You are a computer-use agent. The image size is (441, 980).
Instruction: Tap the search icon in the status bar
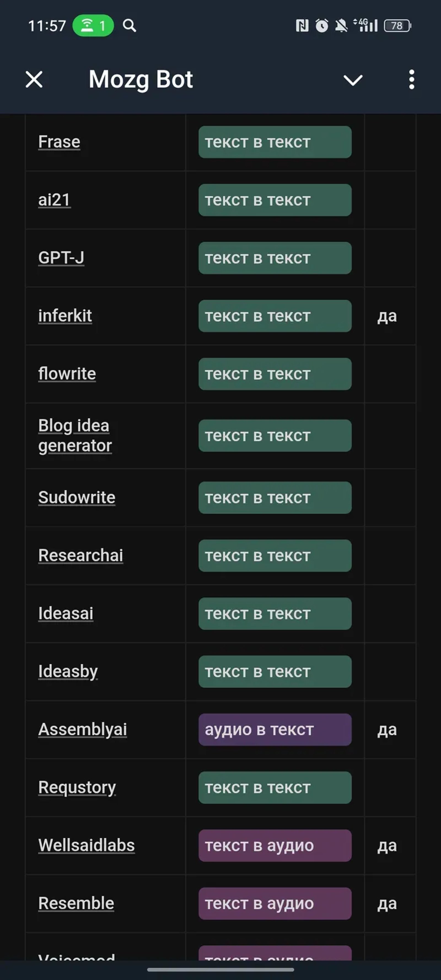tap(129, 26)
